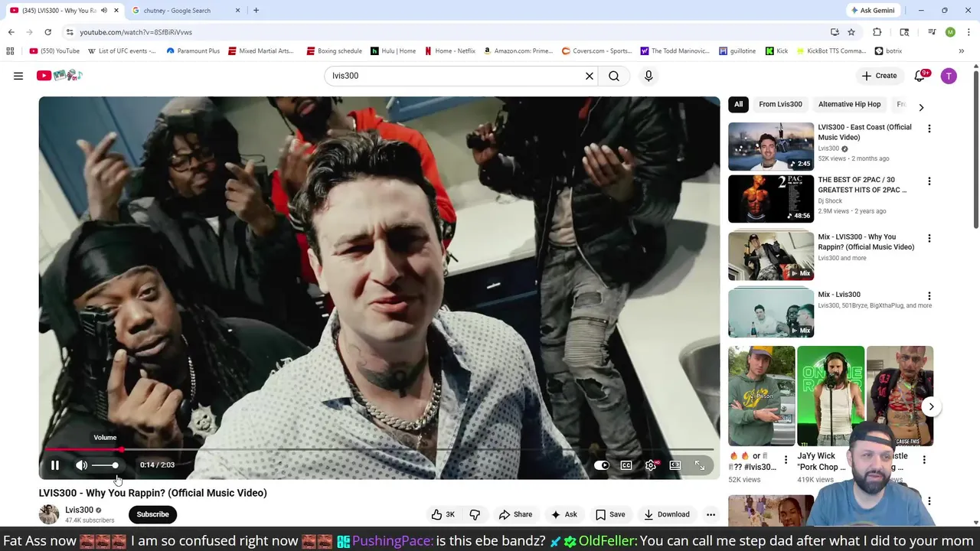The width and height of the screenshot is (980, 551).
Task: Open the Lvis300 channel avatar
Action: pyautogui.click(x=49, y=514)
